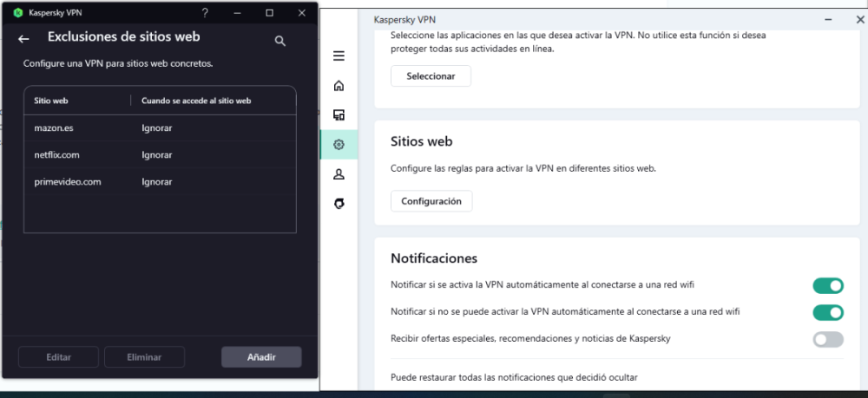Open the profile account sidebar icon
The width and height of the screenshot is (868, 398).
click(x=339, y=173)
